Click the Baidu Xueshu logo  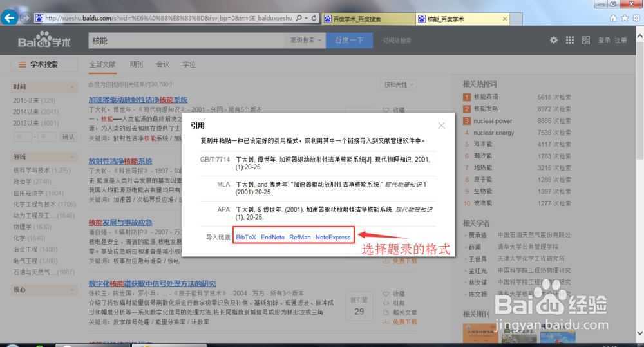click(x=44, y=41)
